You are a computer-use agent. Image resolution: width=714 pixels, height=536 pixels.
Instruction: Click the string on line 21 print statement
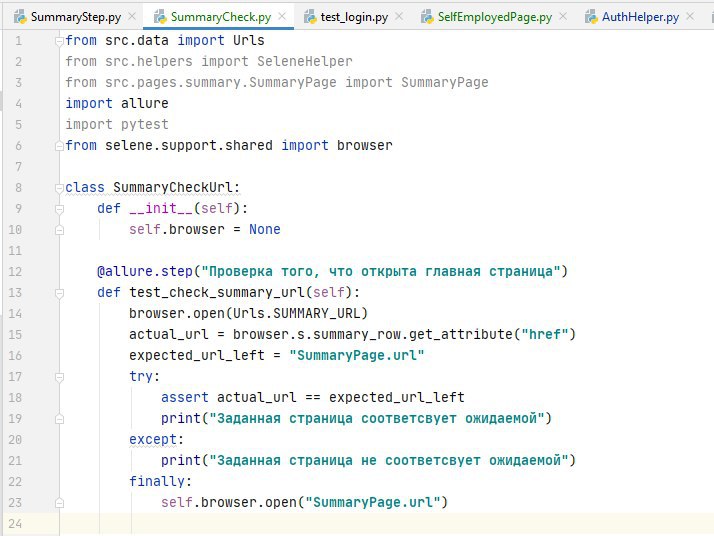tap(388, 460)
